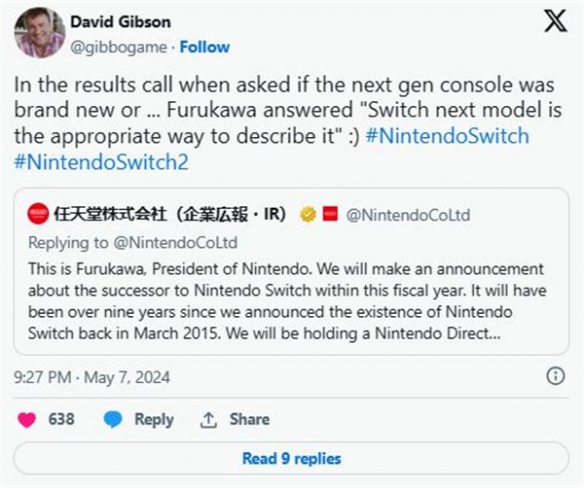Open David Gibson's profile picture
This screenshot has width=584, height=488.
pyautogui.click(x=40, y=33)
